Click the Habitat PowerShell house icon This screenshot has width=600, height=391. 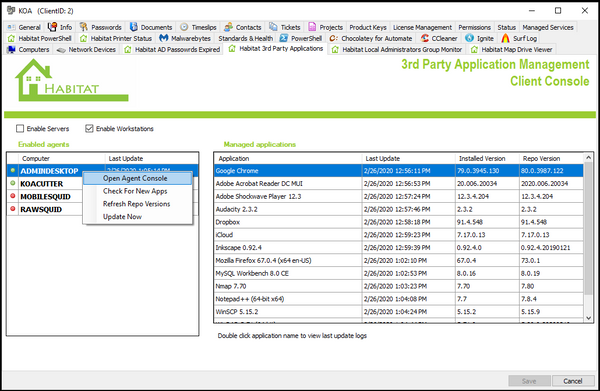pos(11,38)
